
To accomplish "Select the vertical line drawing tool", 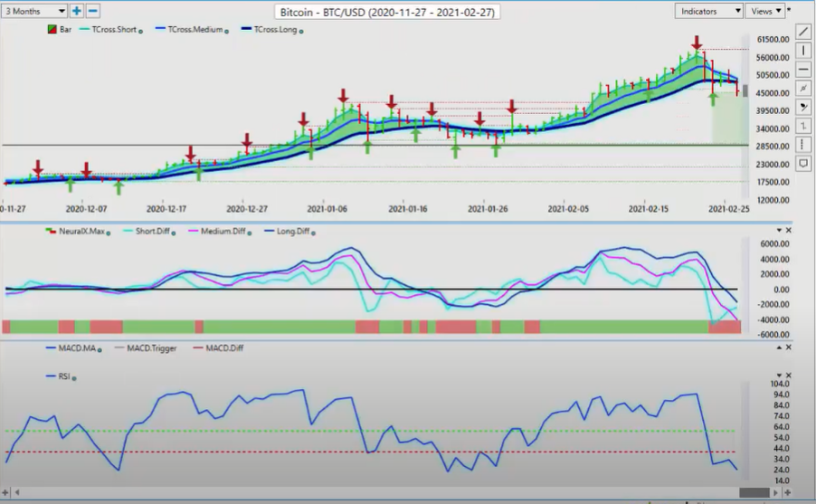I will (803, 51).
